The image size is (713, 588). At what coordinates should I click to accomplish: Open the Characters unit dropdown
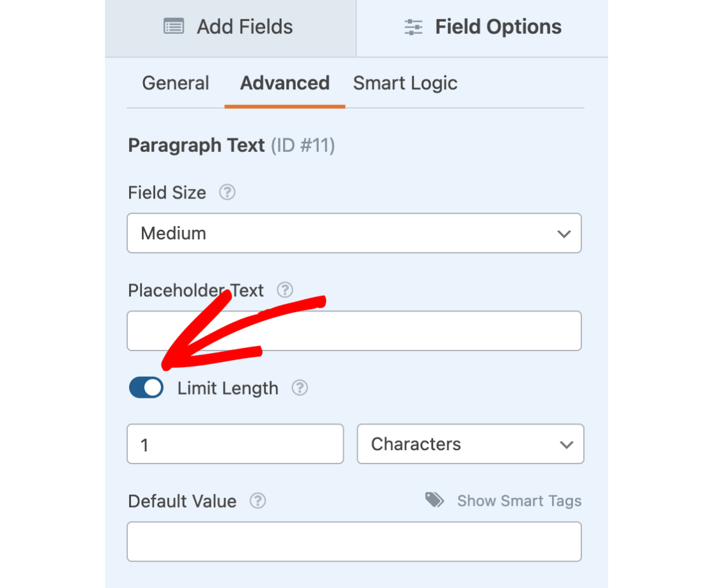coord(470,444)
